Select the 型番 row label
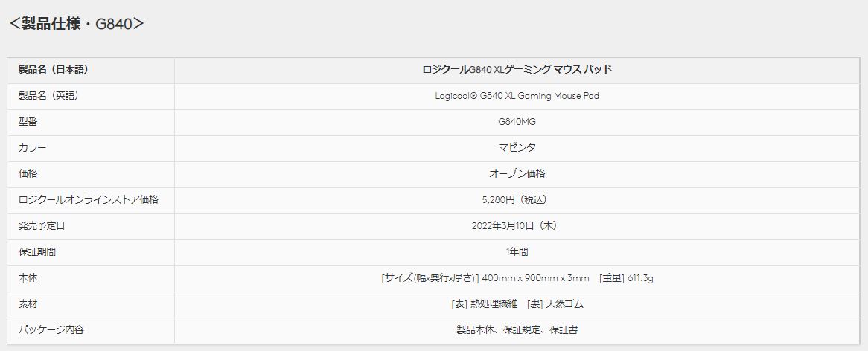Screen dimensions: 868x351 tap(28, 122)
